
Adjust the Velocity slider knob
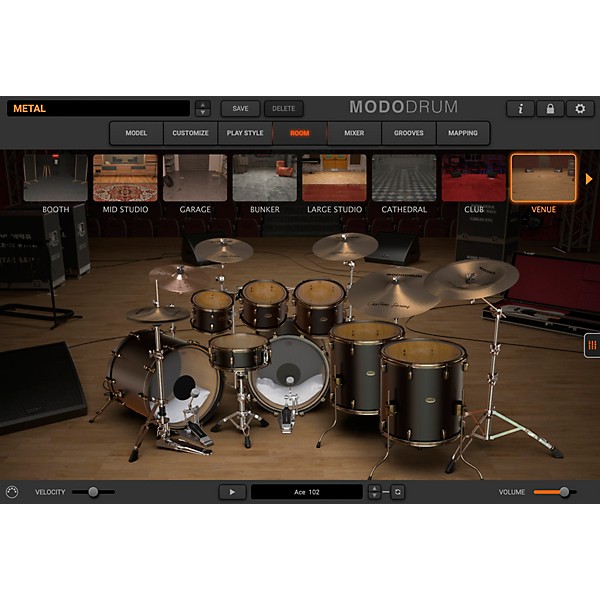pos(93,492)
